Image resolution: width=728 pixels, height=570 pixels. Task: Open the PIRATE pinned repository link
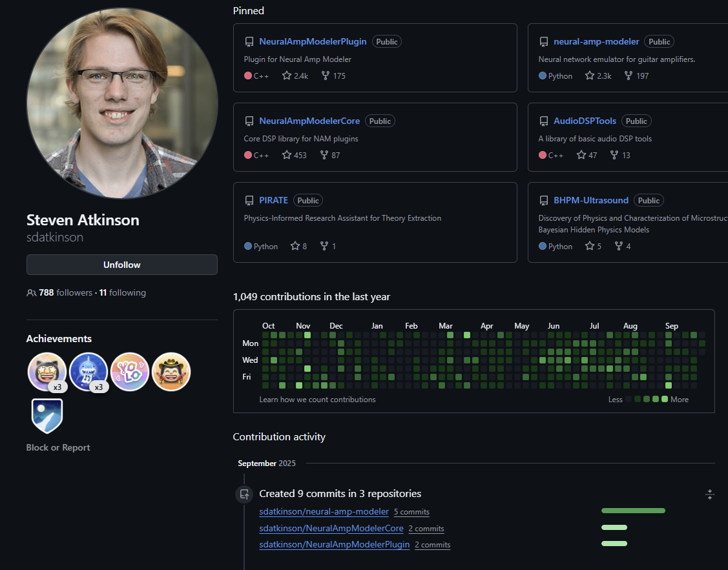point(273,200)
